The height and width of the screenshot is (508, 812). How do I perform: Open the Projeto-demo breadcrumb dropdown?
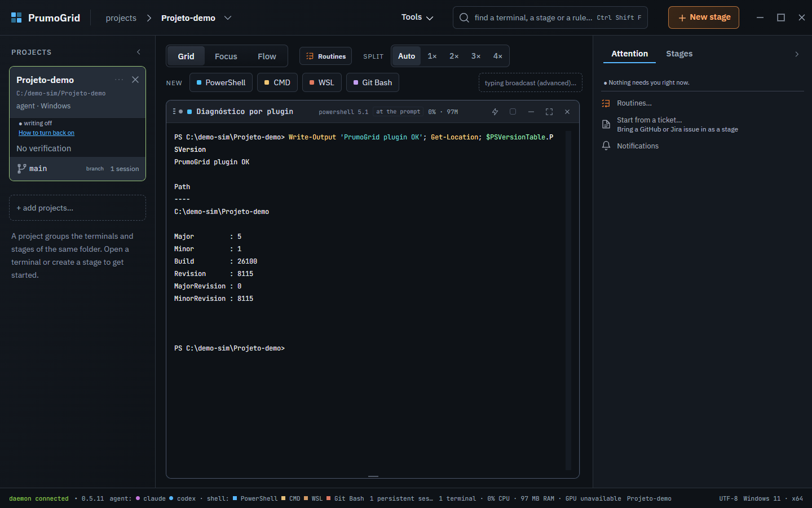coord(228,17)
